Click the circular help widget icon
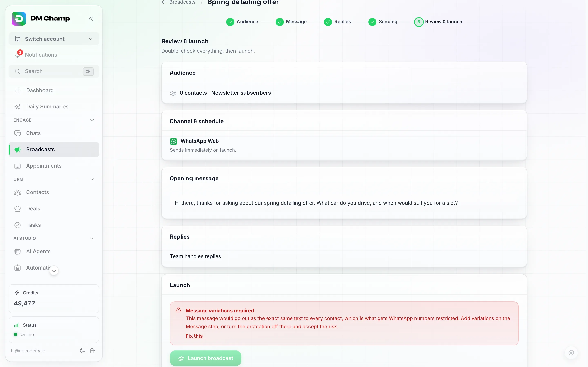This screenshot has width=588, height=367. point(571,353)
